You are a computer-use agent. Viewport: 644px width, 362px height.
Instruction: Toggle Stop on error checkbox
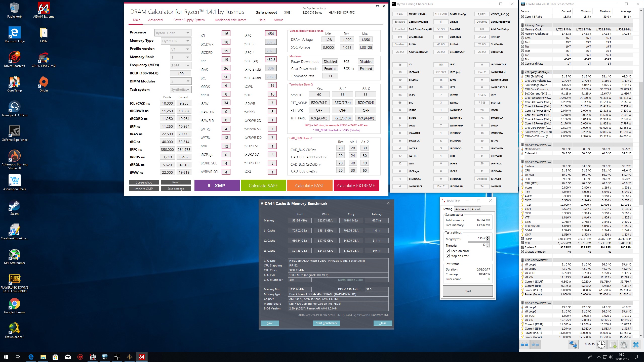pos(448,256)
